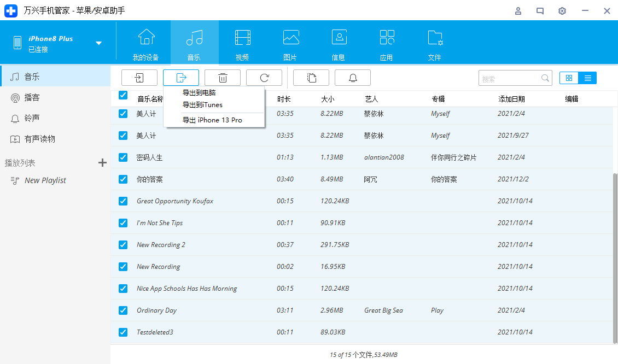
Task: Uncheck the Ordinary Day song checkbox
Action: point(123,310)
